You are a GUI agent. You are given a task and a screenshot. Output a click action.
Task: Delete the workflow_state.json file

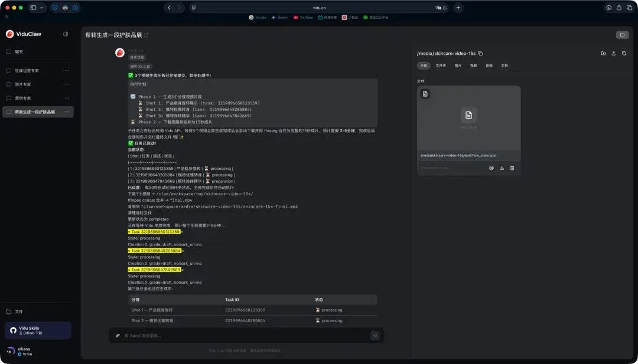tap(512, 168)
